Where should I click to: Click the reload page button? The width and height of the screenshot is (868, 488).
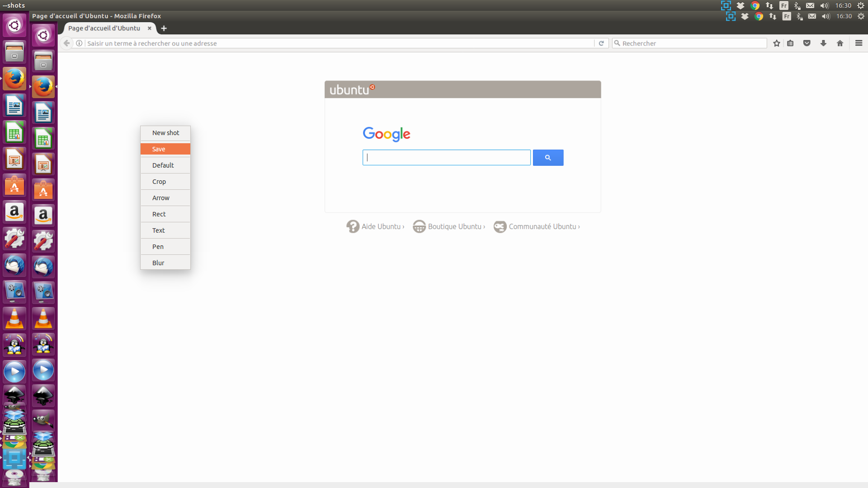[x=602, y=43]
